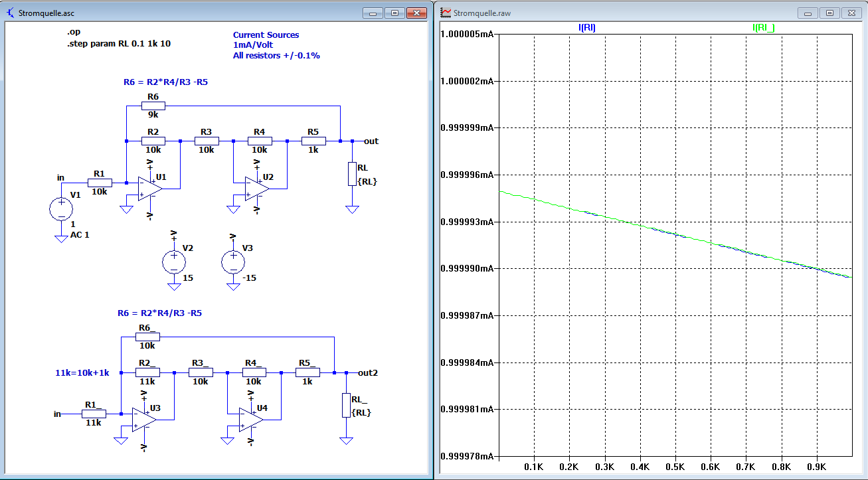Screen dimensions: 868x480
Task: Select resistor R4_ body in lower circuit
Action: point(254,372)
